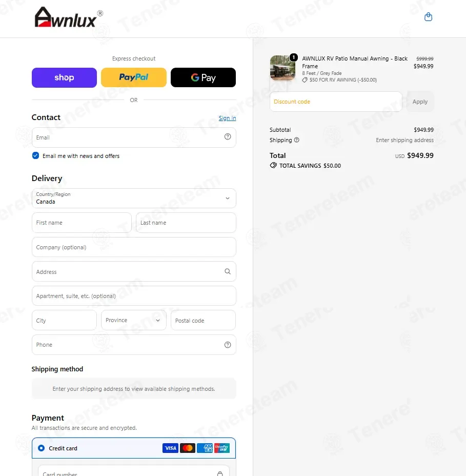466x476 pixels.
Task: Click the Company (optional) field
Action: click(134, 247)
